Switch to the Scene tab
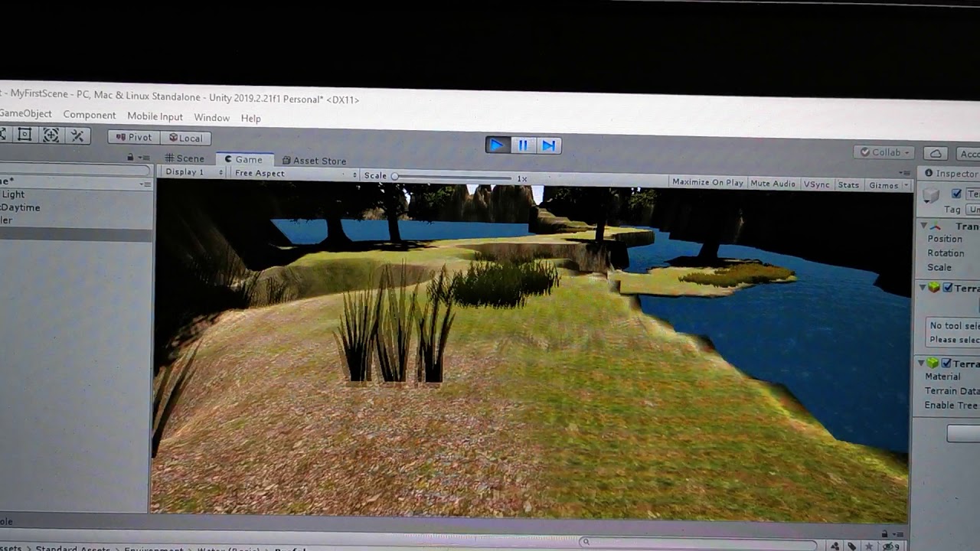 coord(185,158)
